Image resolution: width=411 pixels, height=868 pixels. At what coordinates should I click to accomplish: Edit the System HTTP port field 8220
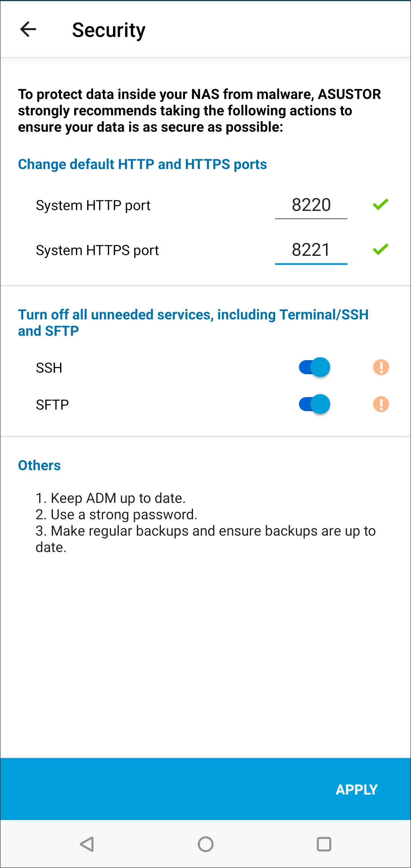pos(311,206)
